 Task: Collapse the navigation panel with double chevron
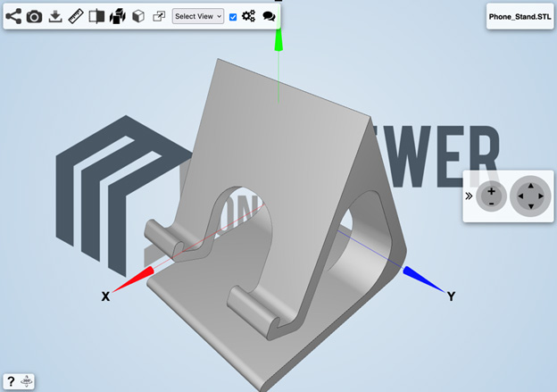[x=469, y=196]
